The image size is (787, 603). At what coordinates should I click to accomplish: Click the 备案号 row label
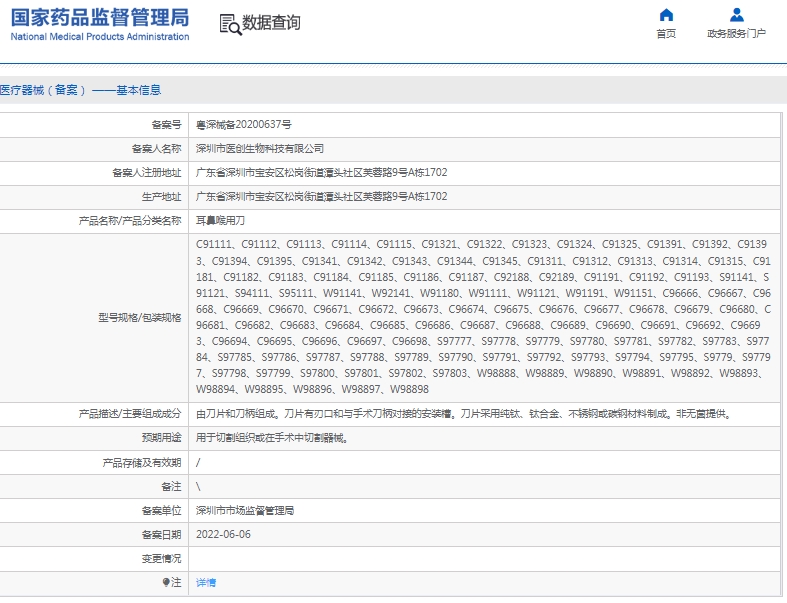click(166, 125)
